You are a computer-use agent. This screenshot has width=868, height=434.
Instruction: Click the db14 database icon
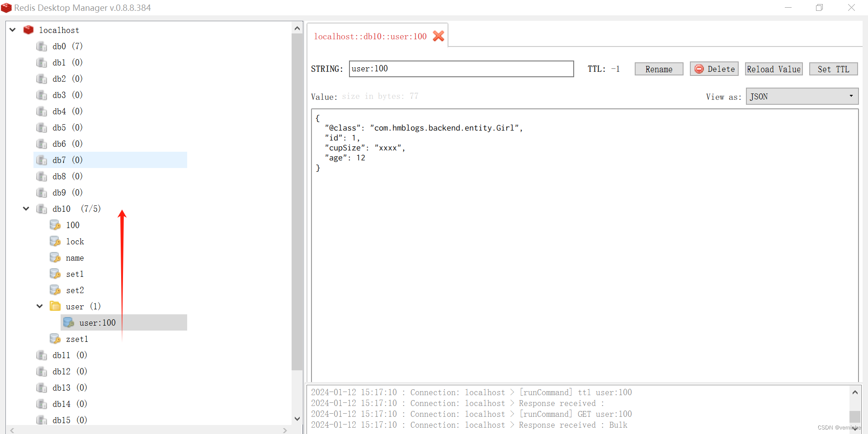(x=42, y=404)
